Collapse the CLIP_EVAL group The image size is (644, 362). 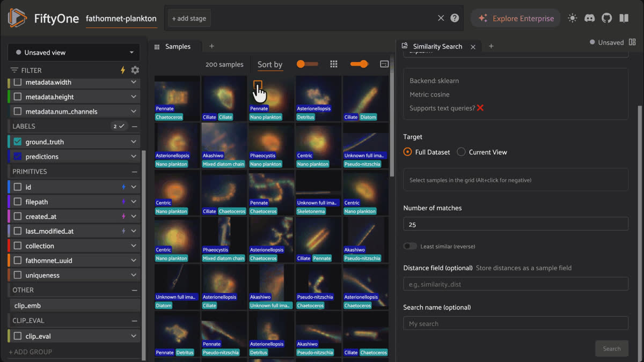[x=135, y=321]
